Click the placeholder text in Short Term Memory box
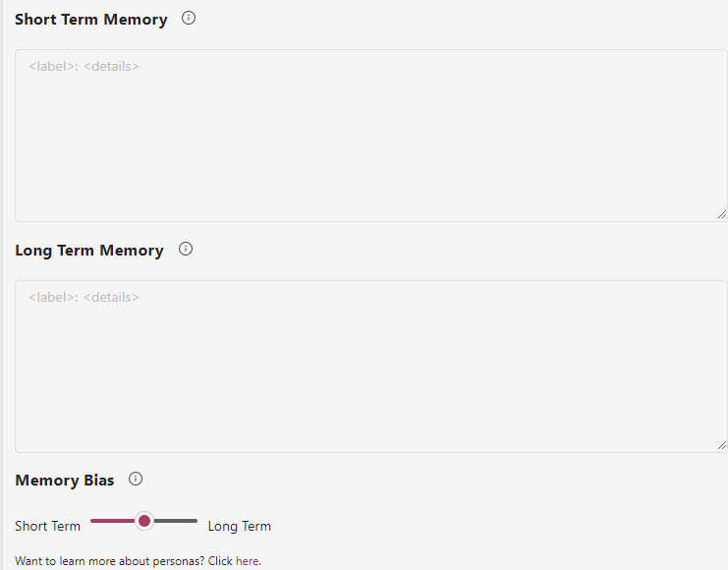Image resolution: width=728 pixels, height=570 pixels. click(x=84, y=67)
